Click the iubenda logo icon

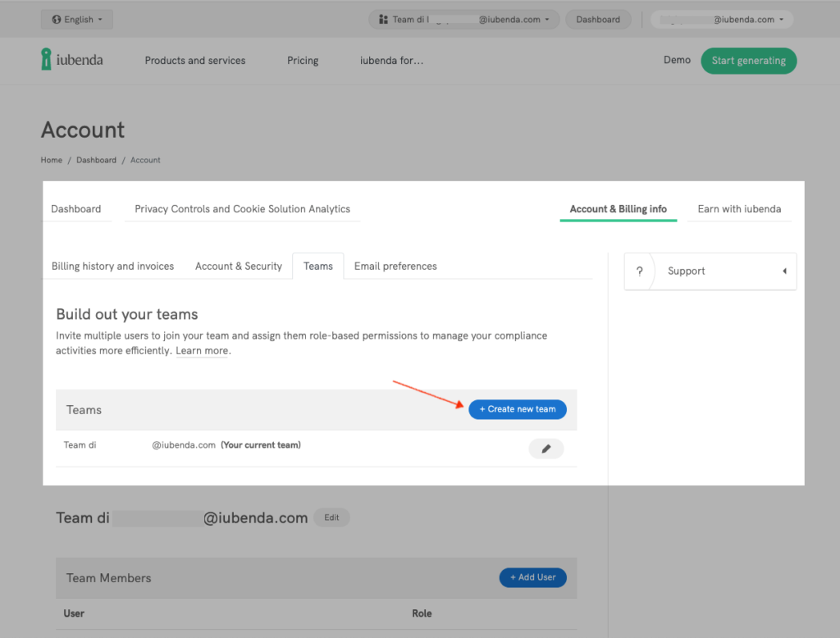47,59
